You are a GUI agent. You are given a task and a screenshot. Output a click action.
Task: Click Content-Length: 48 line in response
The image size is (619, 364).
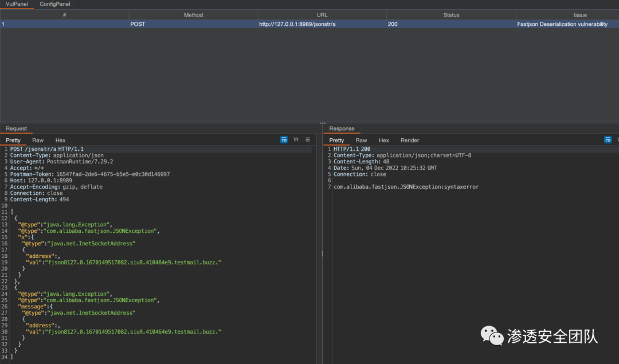[361, 162]
